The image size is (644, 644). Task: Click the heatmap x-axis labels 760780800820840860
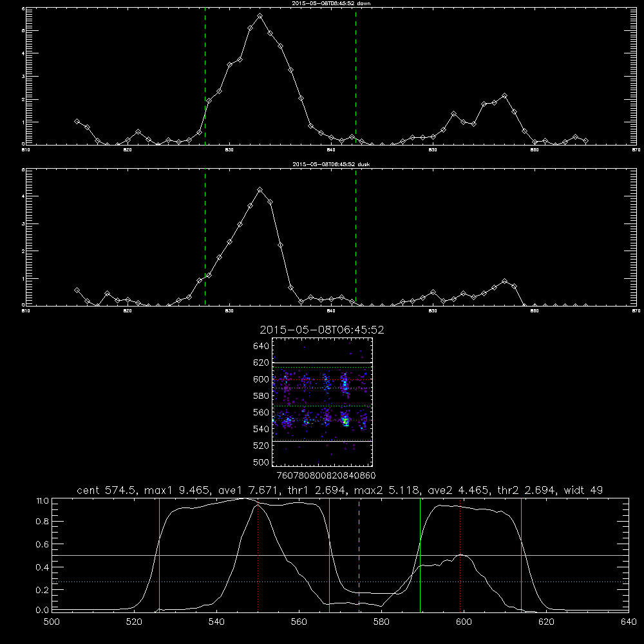[326, 476]
